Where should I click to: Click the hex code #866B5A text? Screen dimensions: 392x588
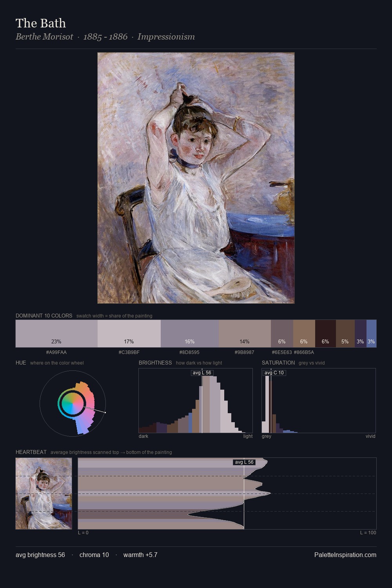click(304, 352)
